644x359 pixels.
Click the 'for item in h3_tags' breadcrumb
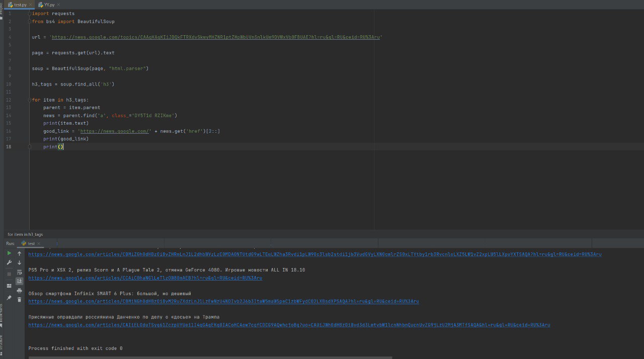tap(25, 234)
